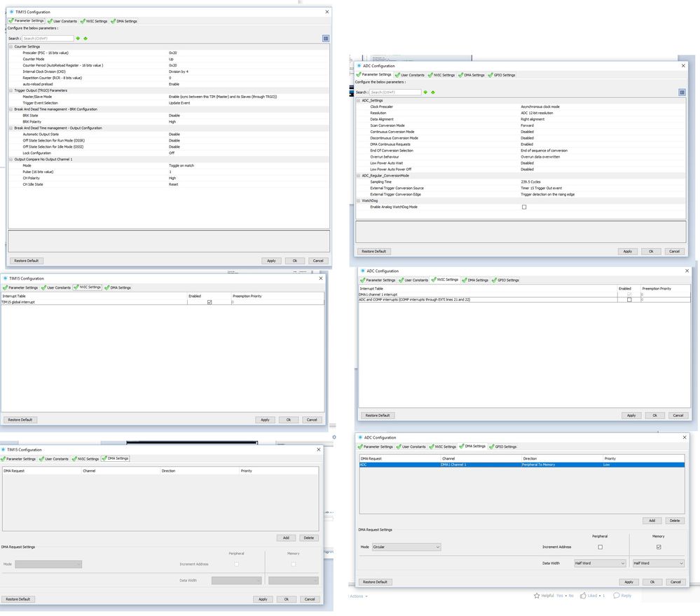
Task: Click 'End of sequence of conversion' value
Action: 544,151
